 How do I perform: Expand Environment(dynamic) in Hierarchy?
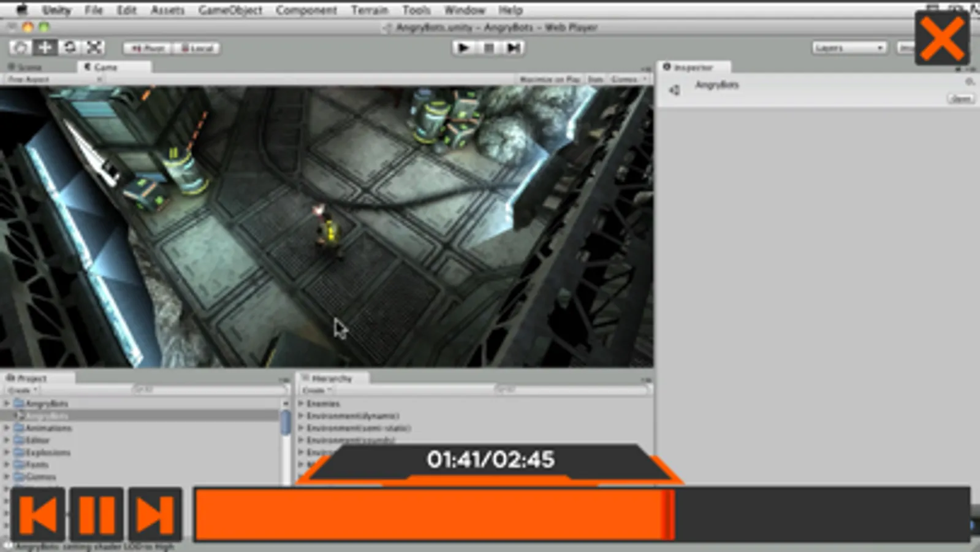(301, 416)
